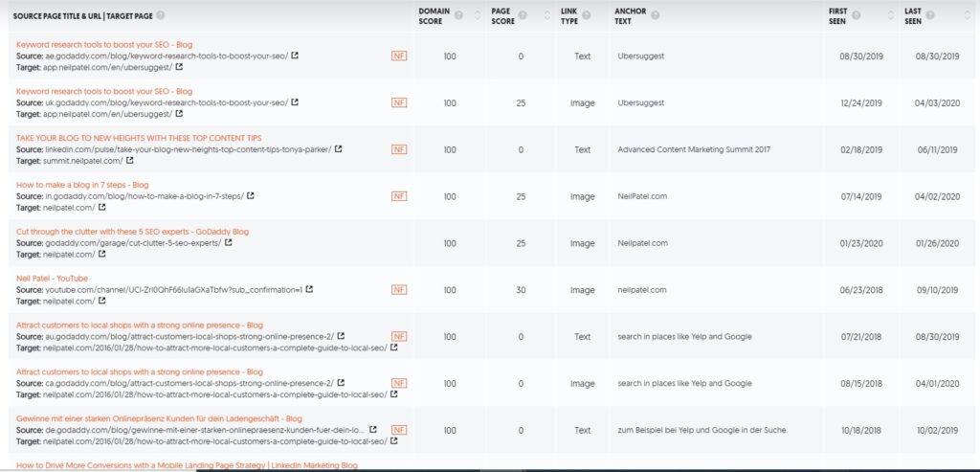Click NF badge in the uk.godaddy.com row
Image resolution: width=980 pixels, height=472 pixels.
pos(399,102)
